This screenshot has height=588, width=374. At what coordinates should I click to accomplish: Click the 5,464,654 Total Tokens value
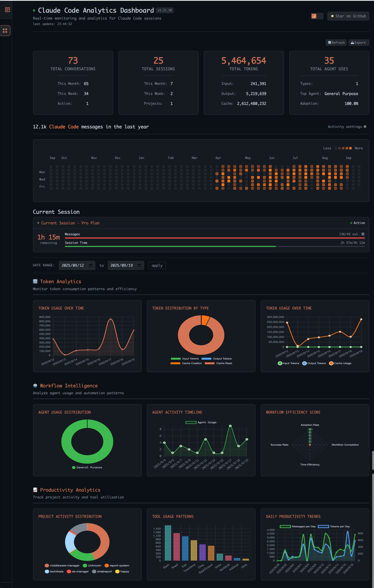(x=244, y=61)
